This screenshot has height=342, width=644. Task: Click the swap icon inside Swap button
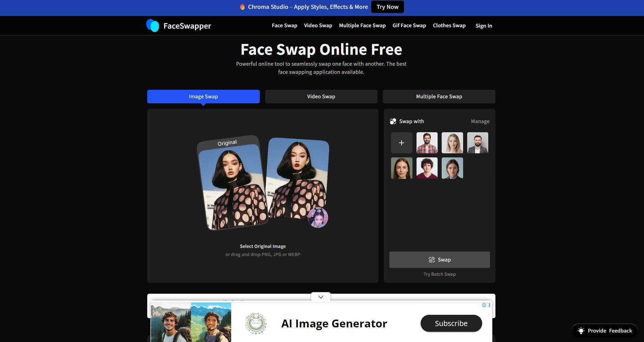coord(432,260)
